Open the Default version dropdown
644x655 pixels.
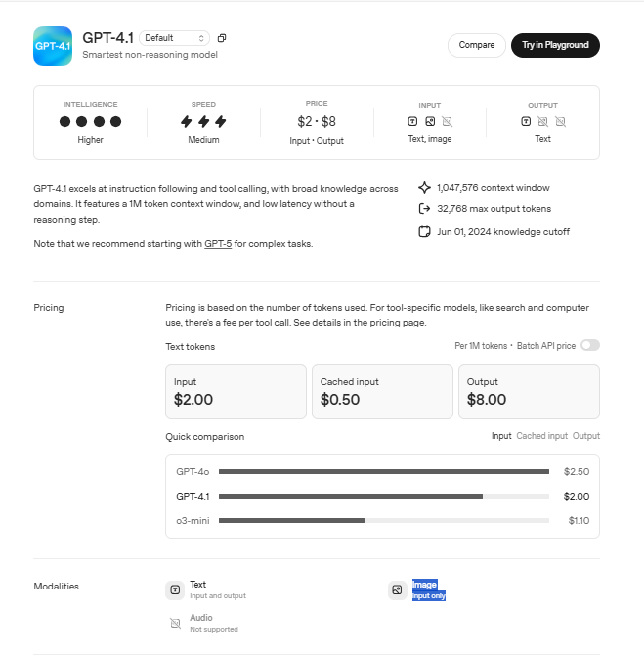(x=174, y=38)
